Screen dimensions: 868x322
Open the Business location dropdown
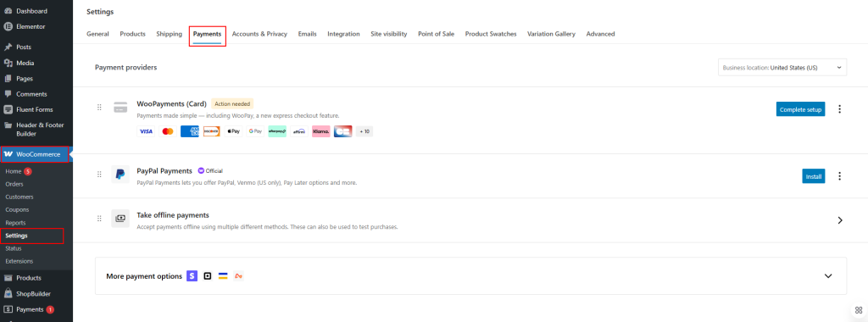tap(782, 68)
